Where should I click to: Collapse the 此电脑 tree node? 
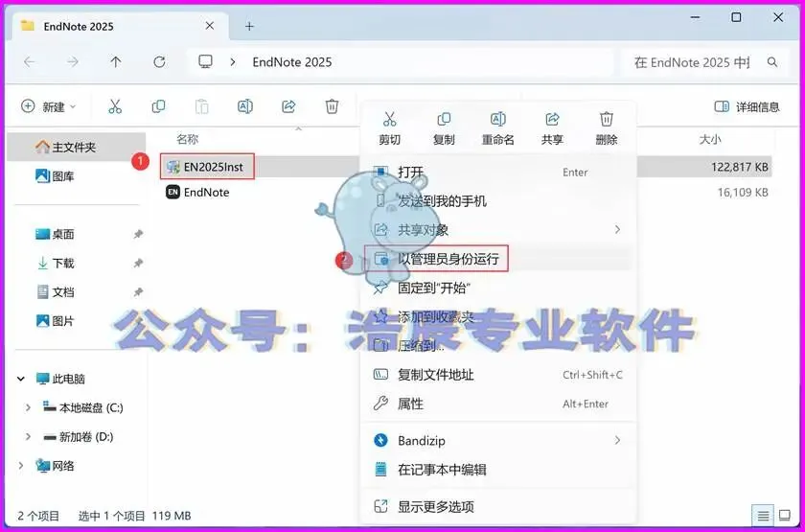[x=21, y=379]
